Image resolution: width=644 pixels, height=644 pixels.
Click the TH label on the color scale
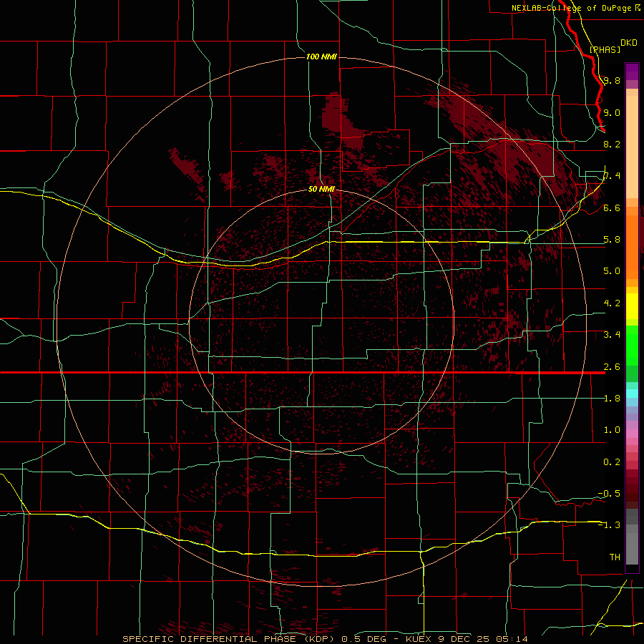coord(615,557)
